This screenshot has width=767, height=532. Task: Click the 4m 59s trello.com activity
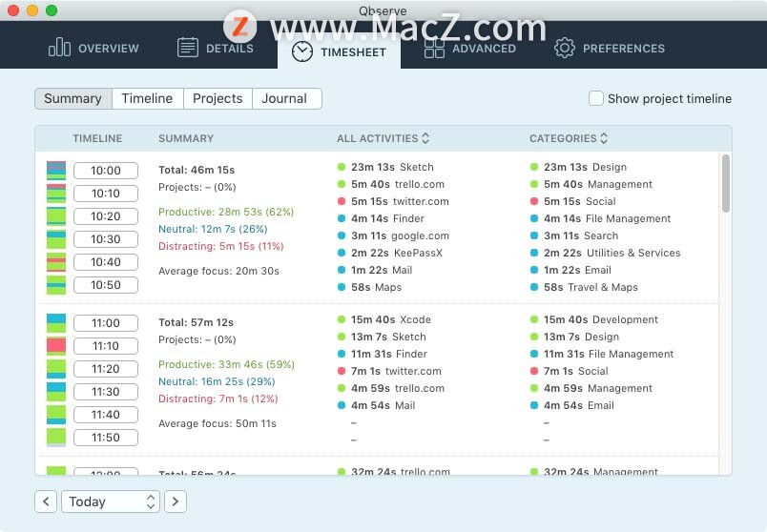tap(391, 388)
